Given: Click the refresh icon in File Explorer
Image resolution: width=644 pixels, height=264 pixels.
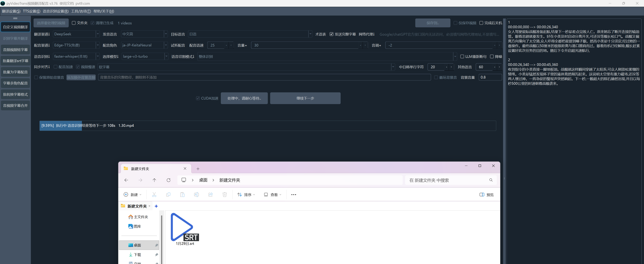Looking at the screenshot, I should tap(168, 180).
